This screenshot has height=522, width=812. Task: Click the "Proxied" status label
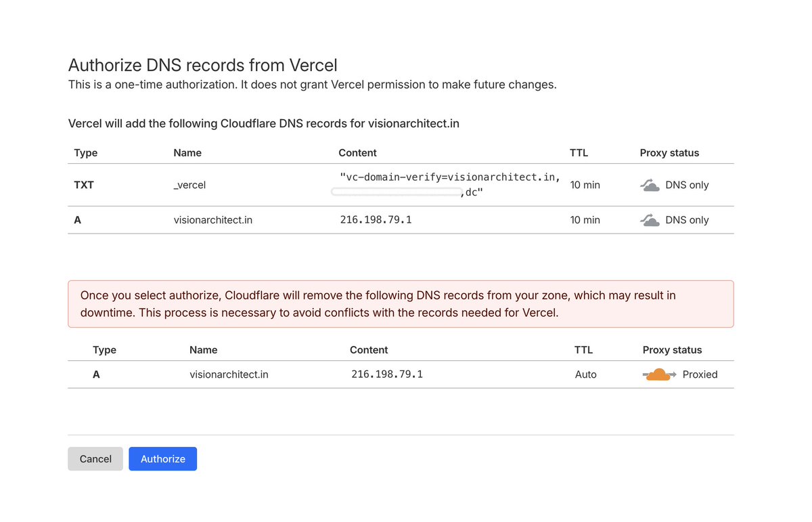[x=700, y=374]
